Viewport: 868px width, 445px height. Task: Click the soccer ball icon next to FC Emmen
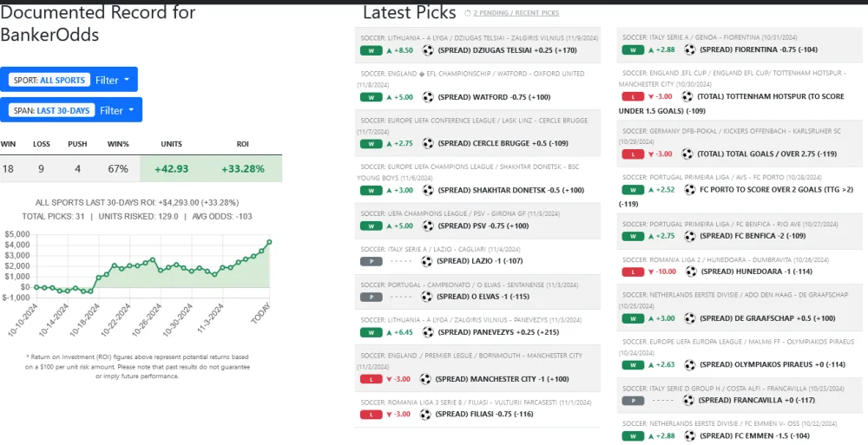690,435
